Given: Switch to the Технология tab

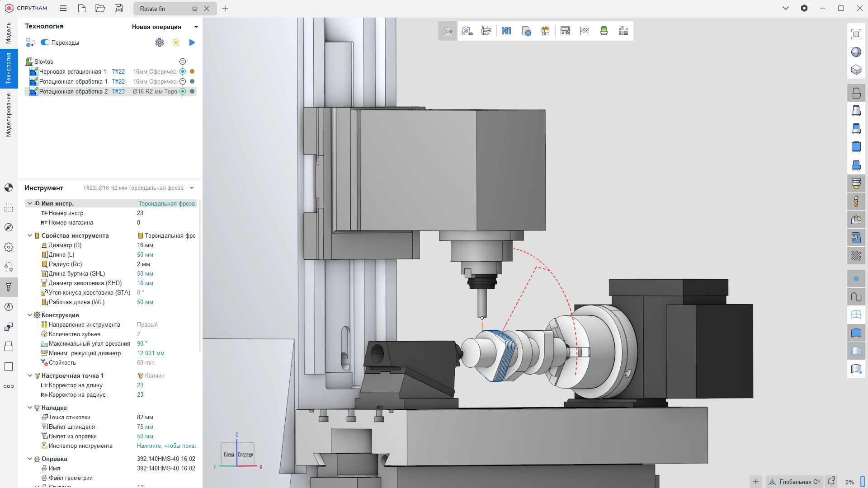Looking at the screenshot, I should pos(9,69).
